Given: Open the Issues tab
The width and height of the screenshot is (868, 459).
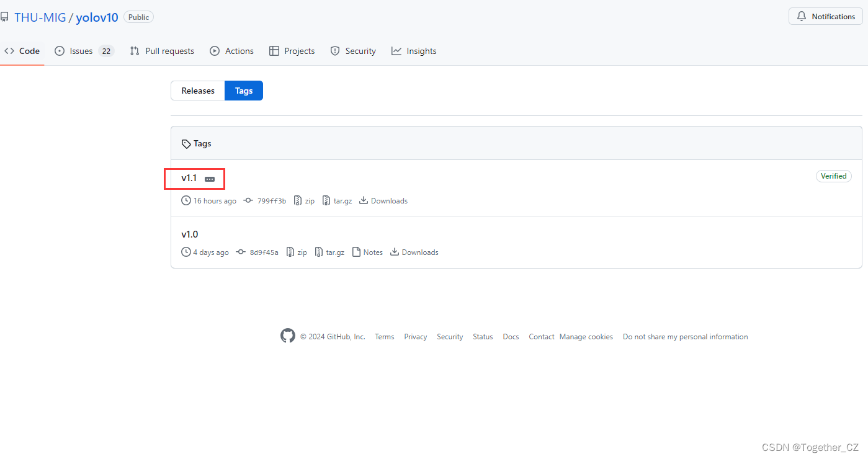Looking at the screenshot, I should pos(84,51).
